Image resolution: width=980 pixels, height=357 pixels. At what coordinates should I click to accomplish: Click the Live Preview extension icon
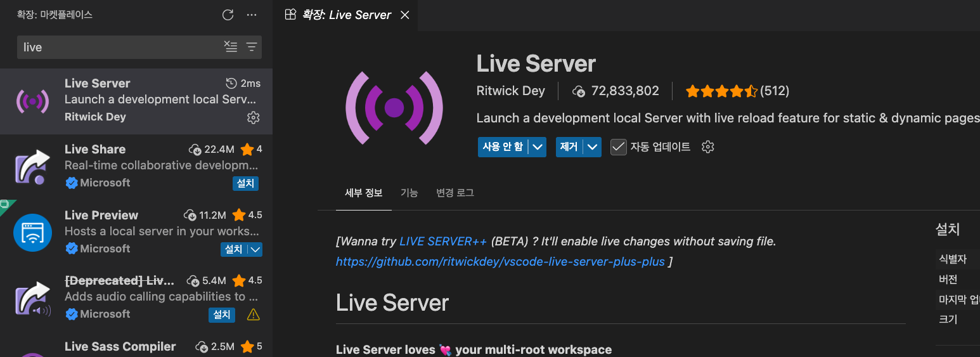32,233
